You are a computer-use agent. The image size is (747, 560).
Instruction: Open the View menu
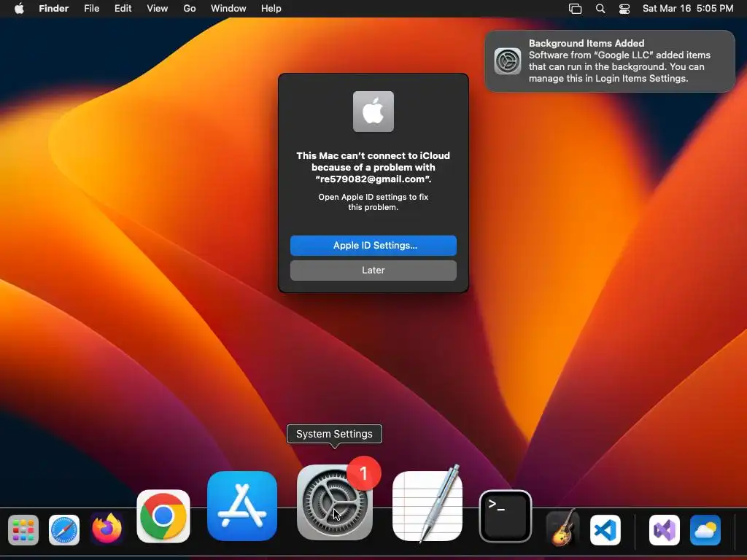(158, 9)
